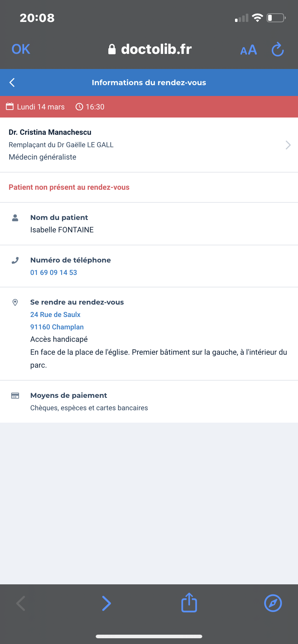Tap the reload page icon
Viewport: 298px width, 644px height.
(x=277, y=50)
